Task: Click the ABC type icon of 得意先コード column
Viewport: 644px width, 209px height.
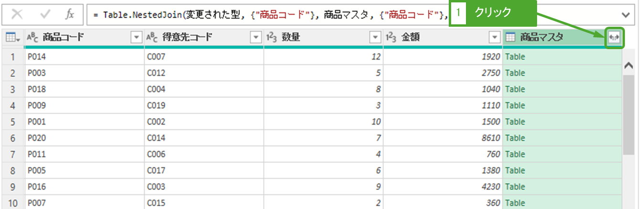Action: tap(153, 38)
